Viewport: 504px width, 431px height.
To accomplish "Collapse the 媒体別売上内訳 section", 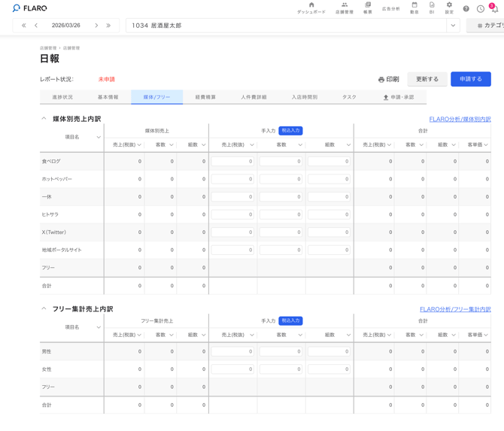I will coord(44,119).
